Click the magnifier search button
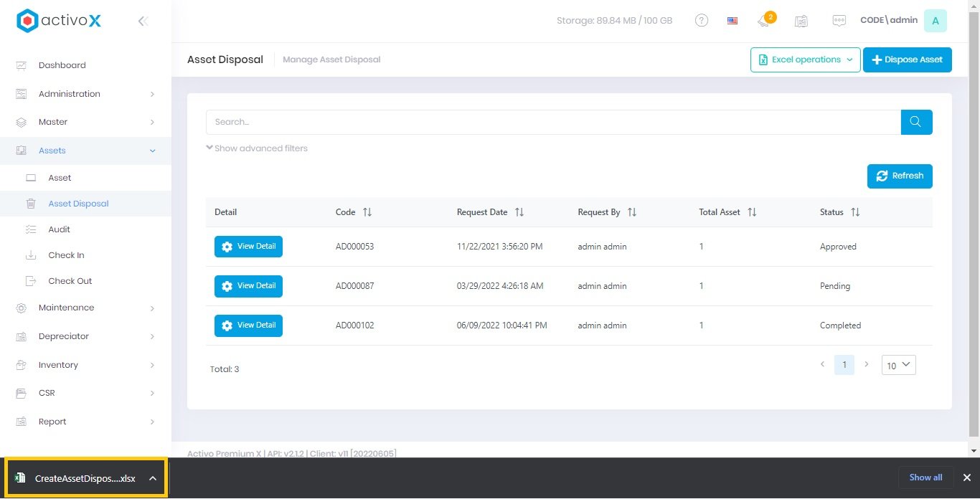Viewport: 980px width, 499px height. point(916,122)
